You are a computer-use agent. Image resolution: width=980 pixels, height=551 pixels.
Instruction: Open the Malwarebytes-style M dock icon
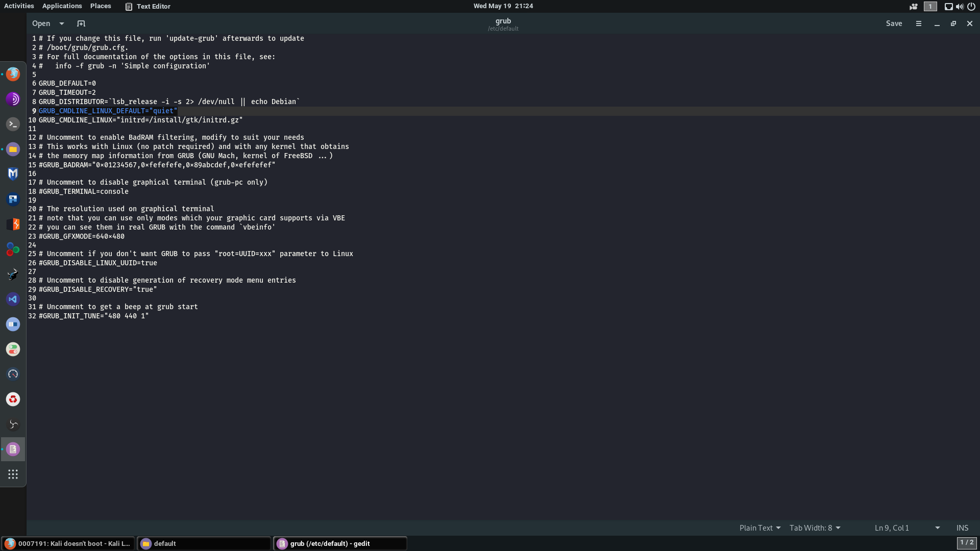pyautogui.click(x=13, y=174)
